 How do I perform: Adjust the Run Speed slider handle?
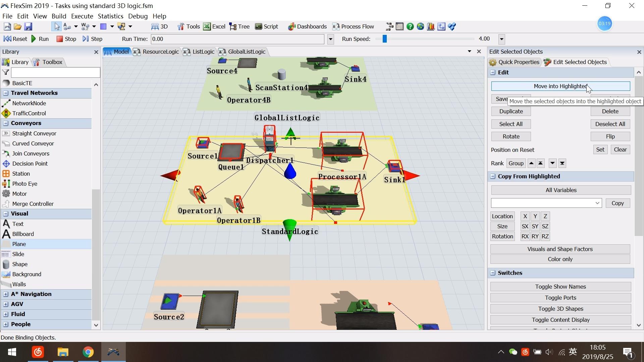coord(385,39)
